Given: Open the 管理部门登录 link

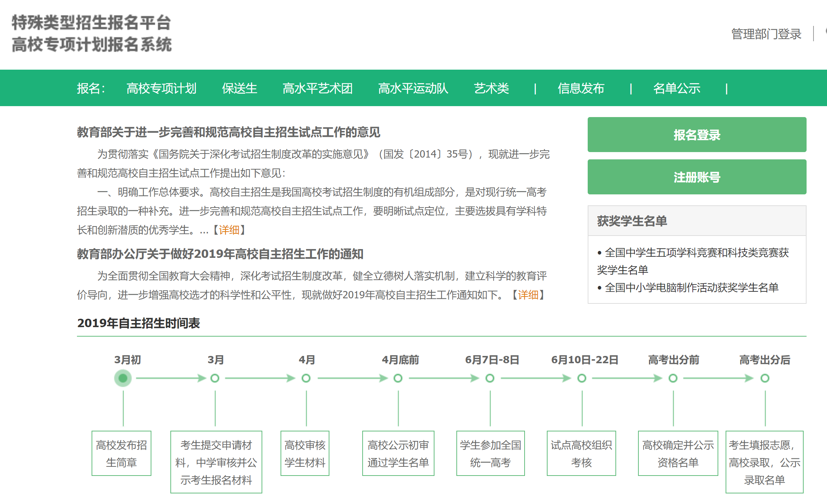Looking at the screenshot, I should pos(766,34).
